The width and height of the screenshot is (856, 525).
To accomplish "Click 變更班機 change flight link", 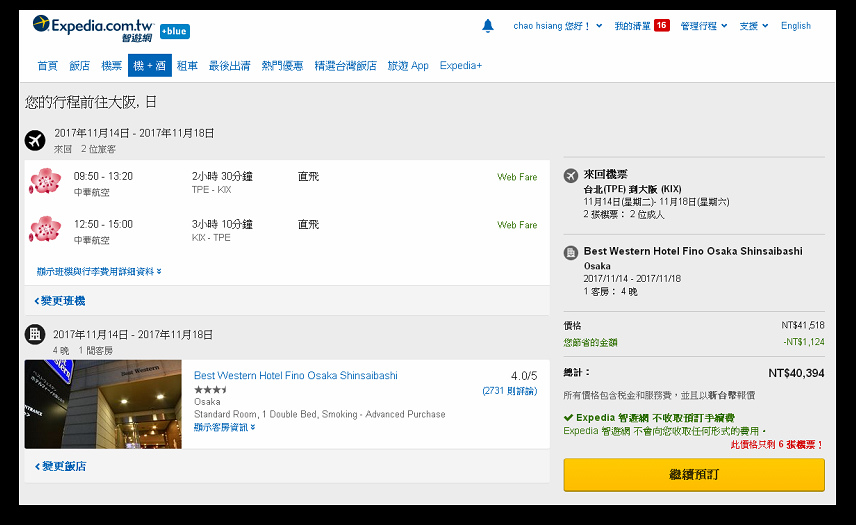I will coord(60,301).
